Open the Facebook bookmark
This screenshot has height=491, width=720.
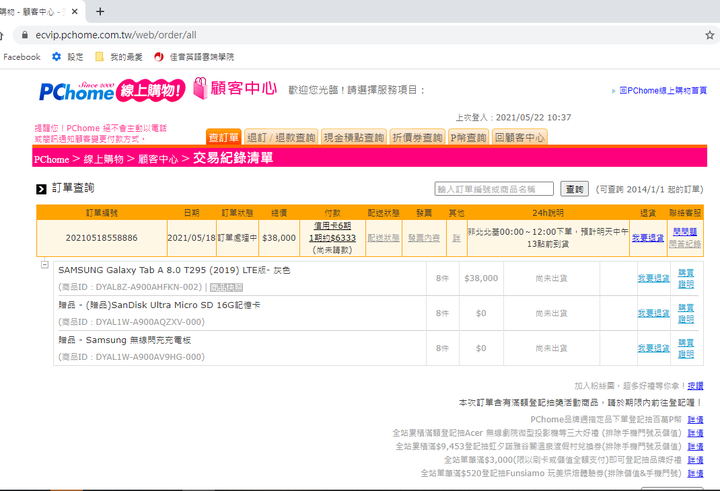pyautogui.click(x=22, y=57)
